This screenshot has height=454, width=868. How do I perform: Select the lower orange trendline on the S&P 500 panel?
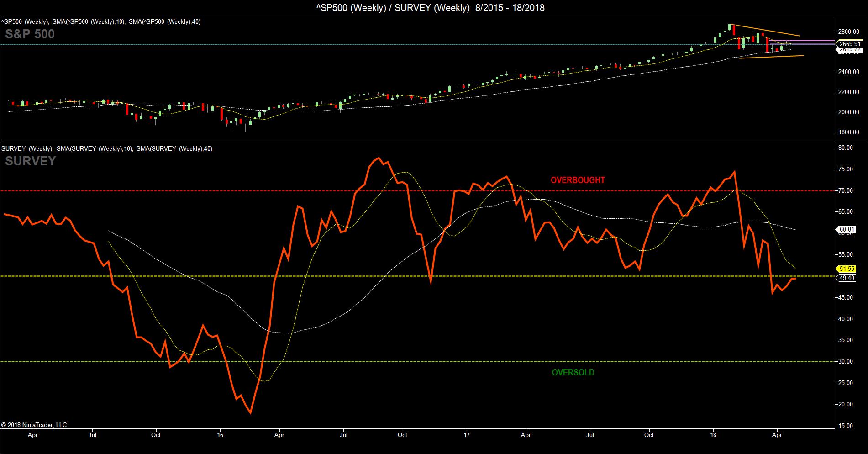(x=771, y=57)
